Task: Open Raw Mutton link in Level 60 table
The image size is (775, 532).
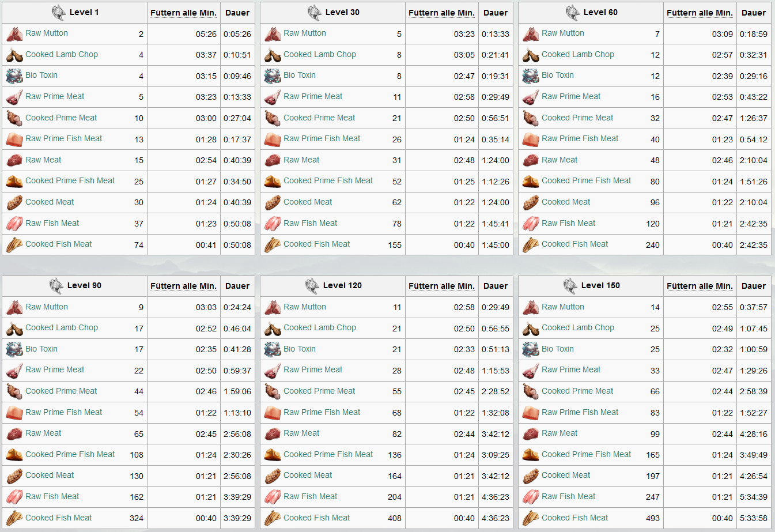Action: point(563,33)
